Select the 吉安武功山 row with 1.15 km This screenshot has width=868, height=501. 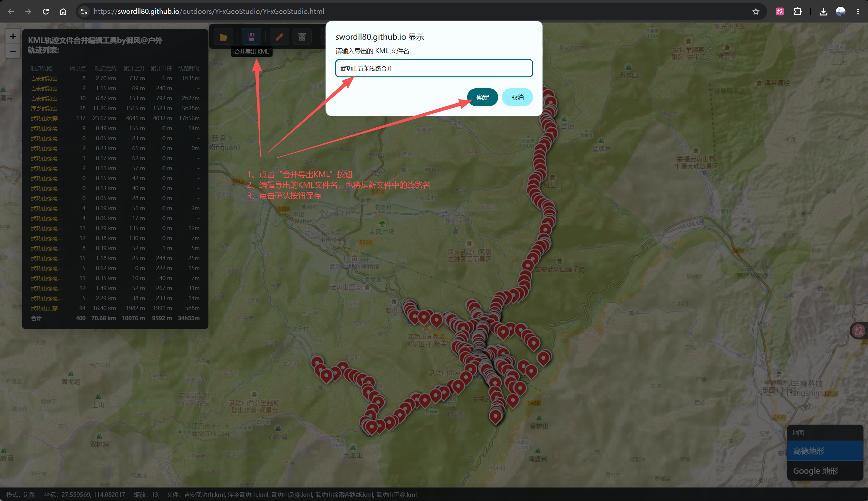[115, 88]
